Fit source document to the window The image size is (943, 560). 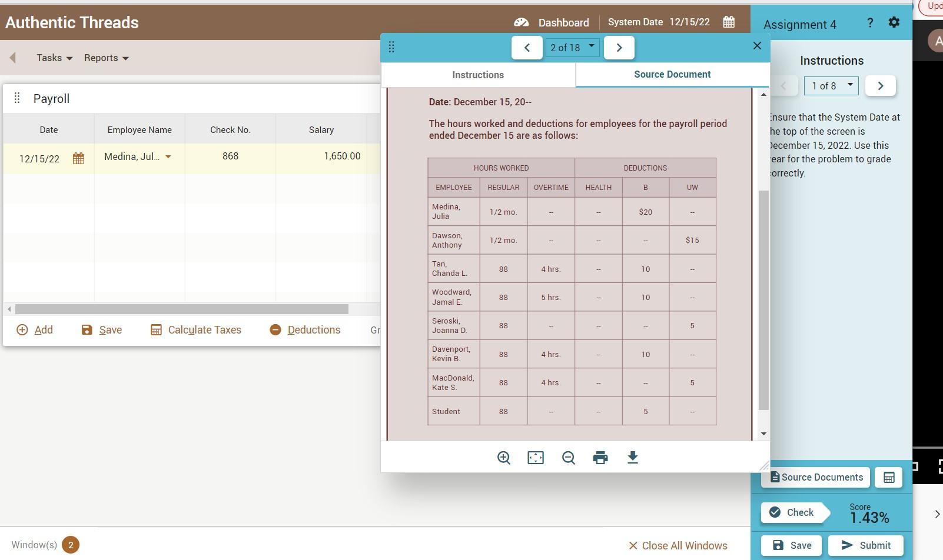tap(535, 457)
